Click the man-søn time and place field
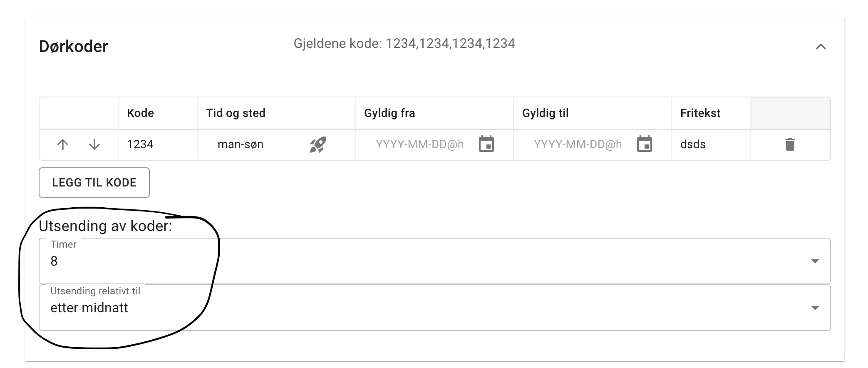This screenshot has width=868, height=368. [241, 144]
